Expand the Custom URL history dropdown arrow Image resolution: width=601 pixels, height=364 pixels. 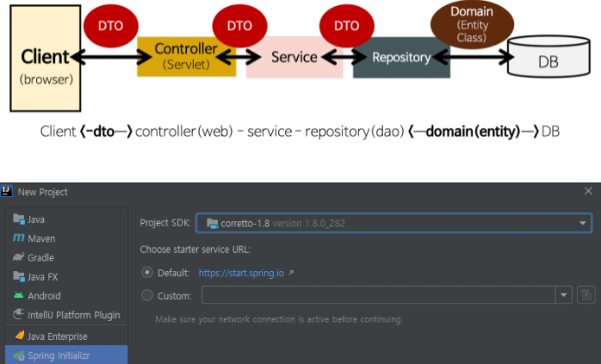[x=563, y=295]
